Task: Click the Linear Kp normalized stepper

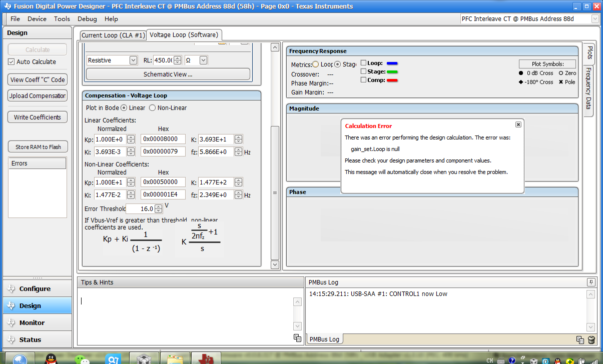Action: [x=131, y=139]
